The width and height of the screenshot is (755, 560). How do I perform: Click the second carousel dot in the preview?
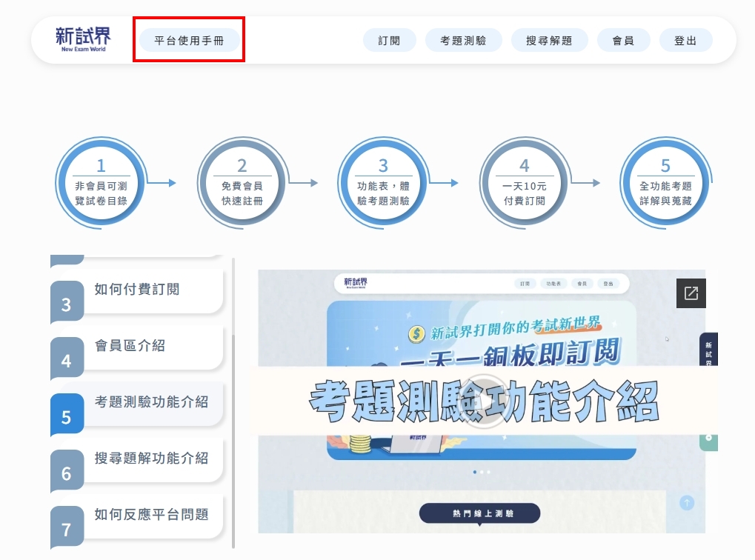coord(482,471)
